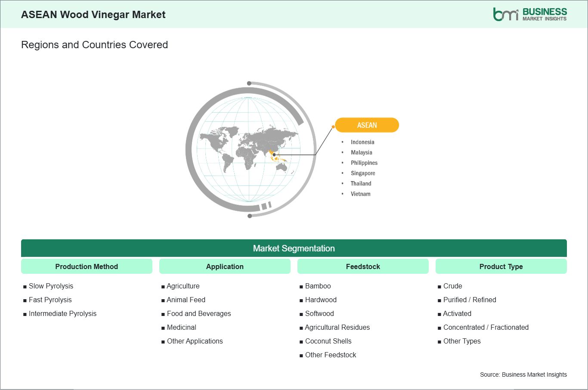Click Philippines in the country list

(364, 163)
